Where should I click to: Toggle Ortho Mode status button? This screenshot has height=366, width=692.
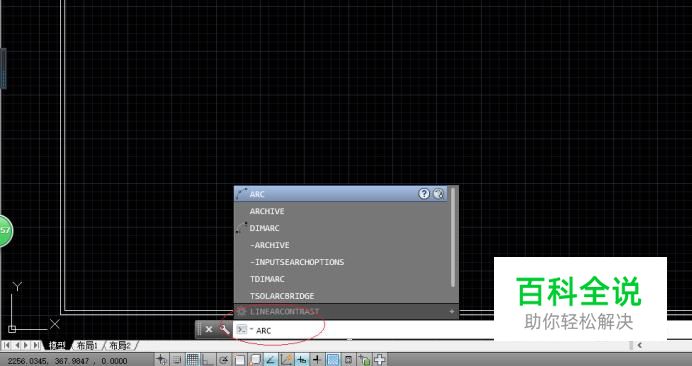208,359
